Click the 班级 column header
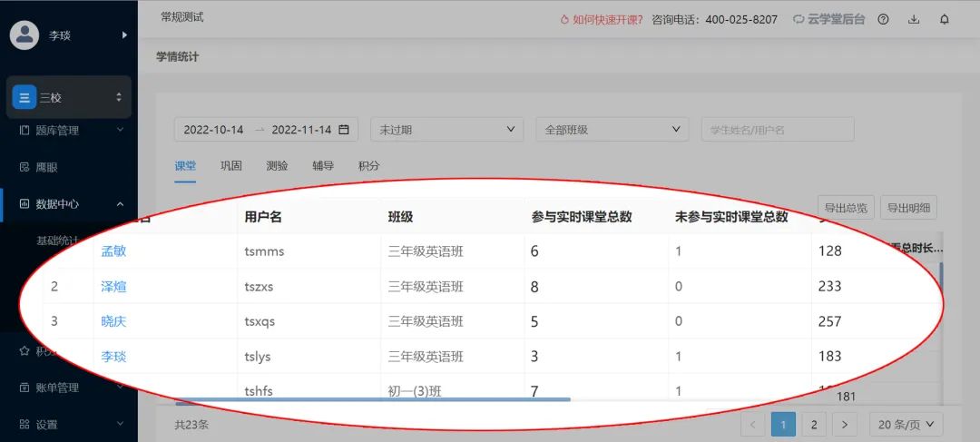This screenshot has height=442, width=980. coord(401,217)
